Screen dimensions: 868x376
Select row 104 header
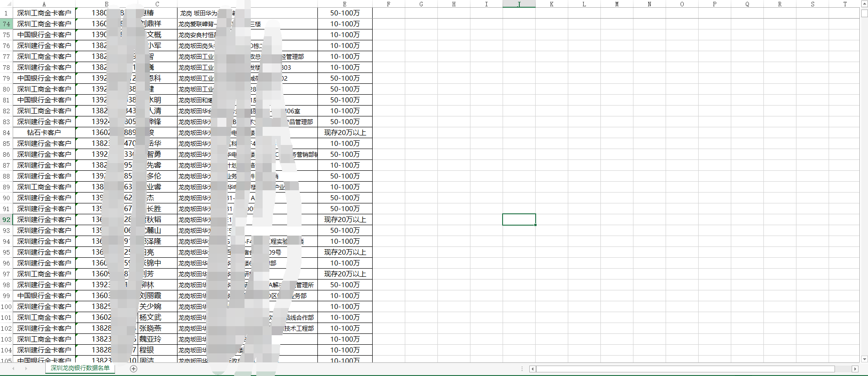6,350
